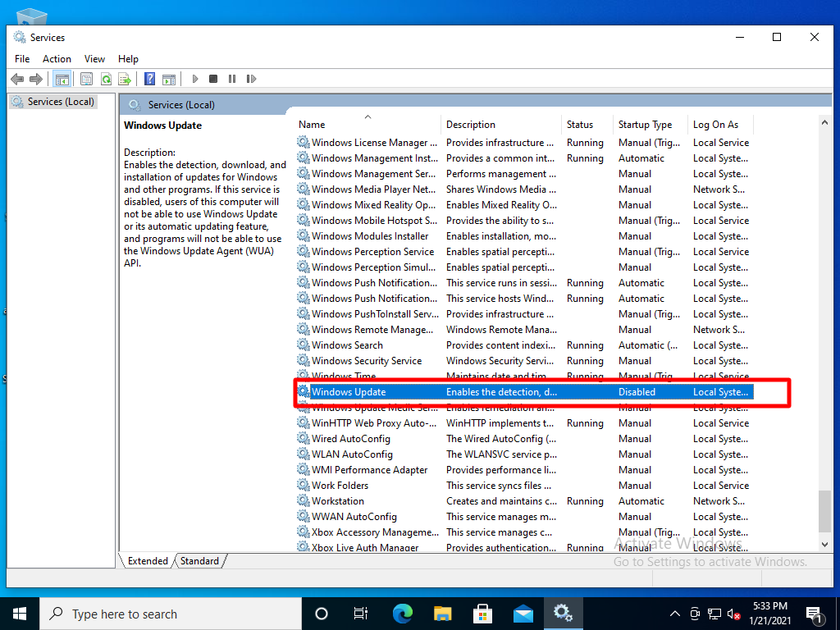This screenshot has width=840, height=630.
Task: Switch to the Standard tab
Action: (199, 561)
